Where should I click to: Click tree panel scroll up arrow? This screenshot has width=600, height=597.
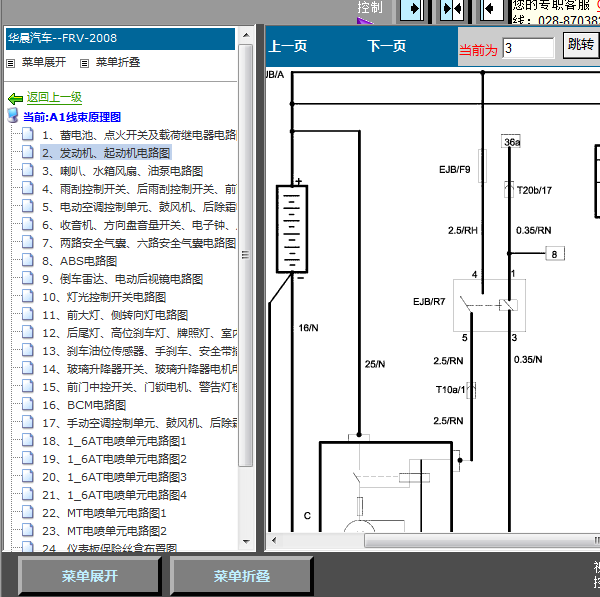(246, 35)
